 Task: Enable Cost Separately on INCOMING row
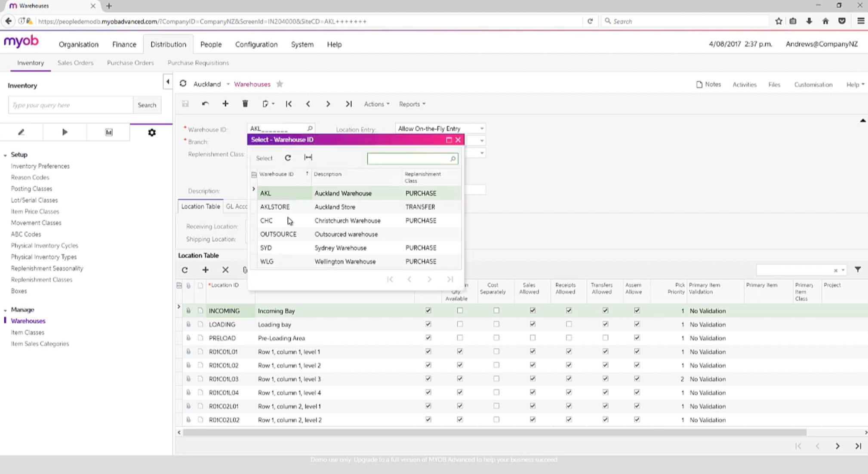(496, 310)
